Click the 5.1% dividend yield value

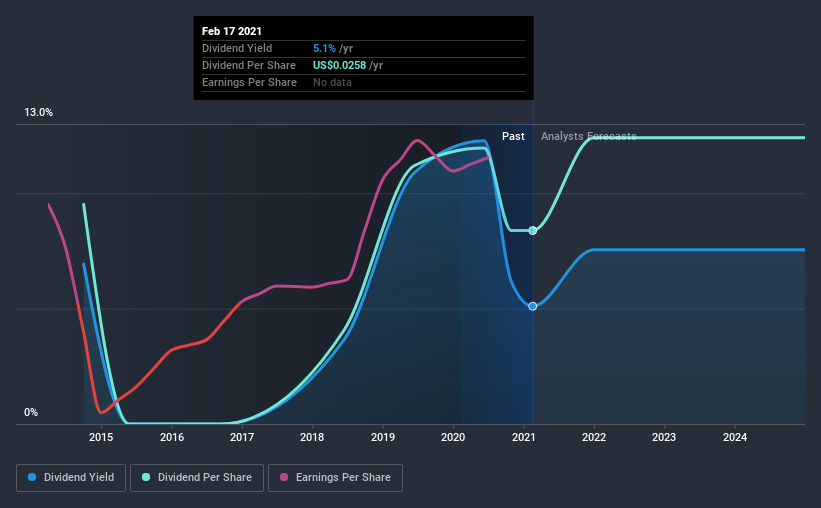(324, 48)
